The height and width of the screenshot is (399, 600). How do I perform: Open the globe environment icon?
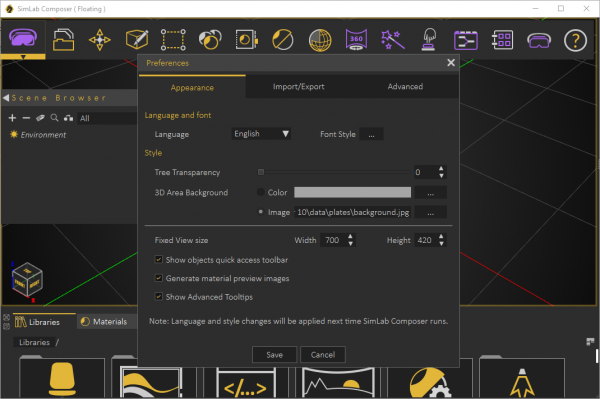[x=320, y=40]
